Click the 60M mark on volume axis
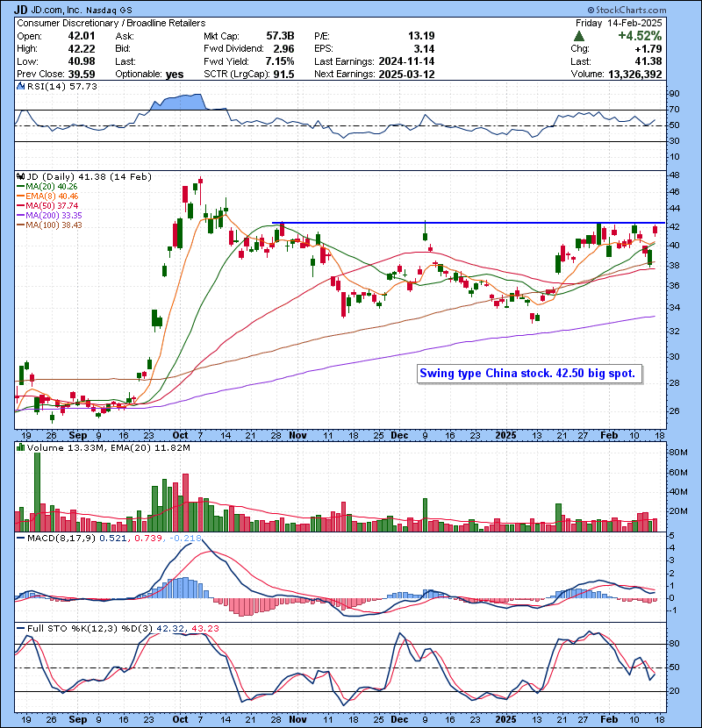The height and width of the screenshot is (728, 702). click(678, 472)
